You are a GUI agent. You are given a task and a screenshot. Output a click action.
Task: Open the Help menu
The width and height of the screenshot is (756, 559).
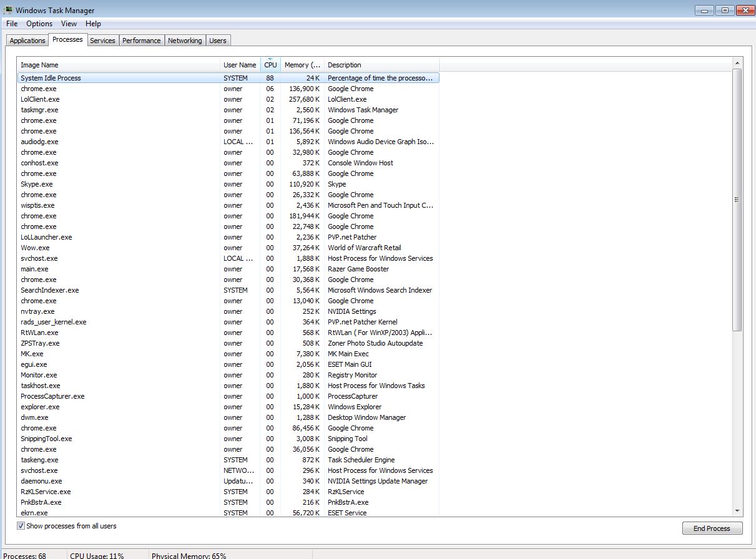point(93,24)
